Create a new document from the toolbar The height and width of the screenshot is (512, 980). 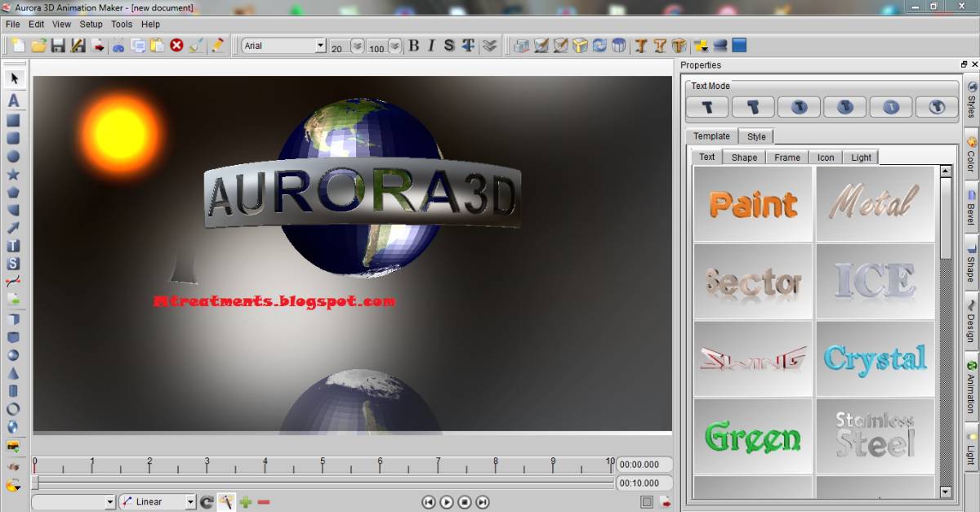(x=18, y=46)
